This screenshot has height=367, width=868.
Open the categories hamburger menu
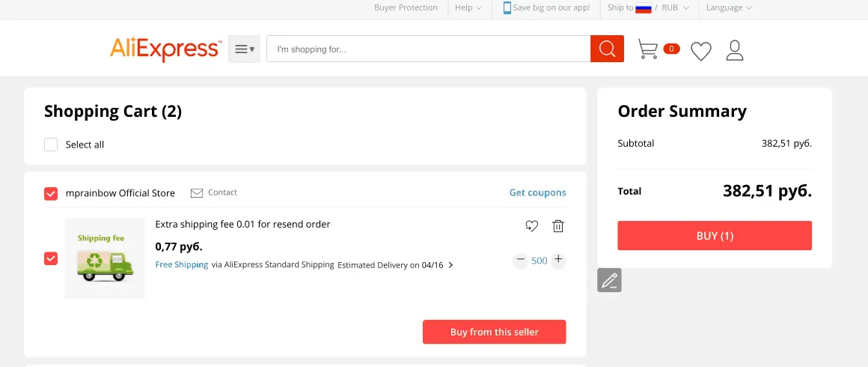(x=244, y=49)
